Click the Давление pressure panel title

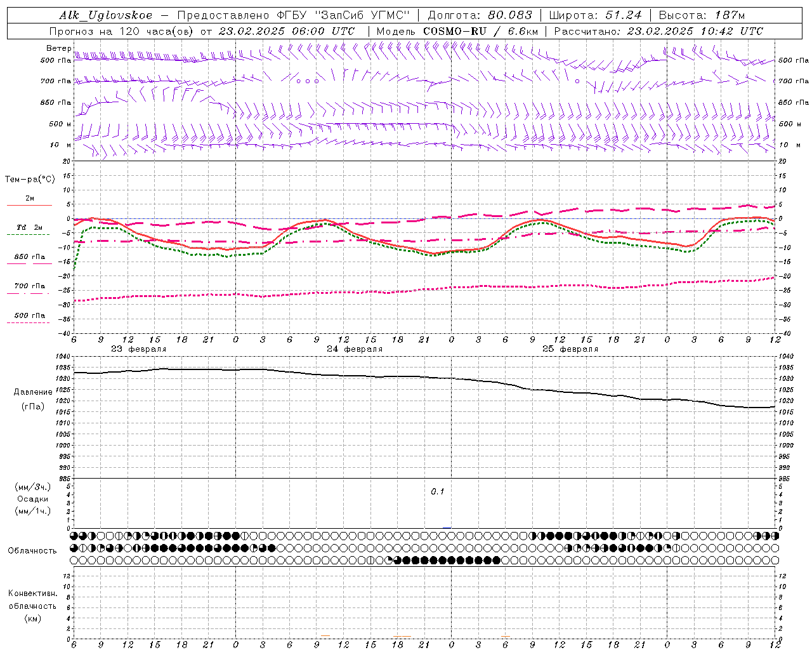33,392
